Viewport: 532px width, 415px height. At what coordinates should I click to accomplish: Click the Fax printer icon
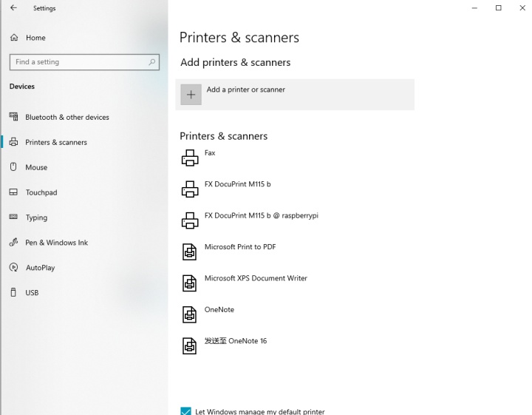pyautogui.click(x=190, y=158)
